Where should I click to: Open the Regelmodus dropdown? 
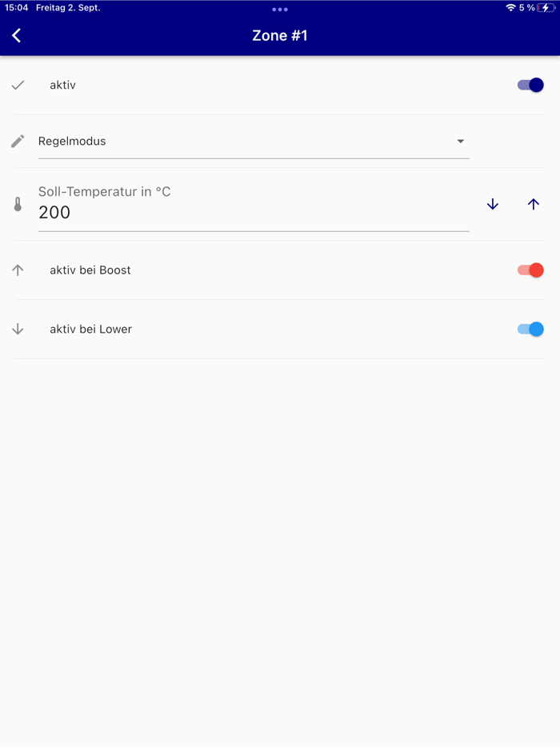click(x=240, y=142)
